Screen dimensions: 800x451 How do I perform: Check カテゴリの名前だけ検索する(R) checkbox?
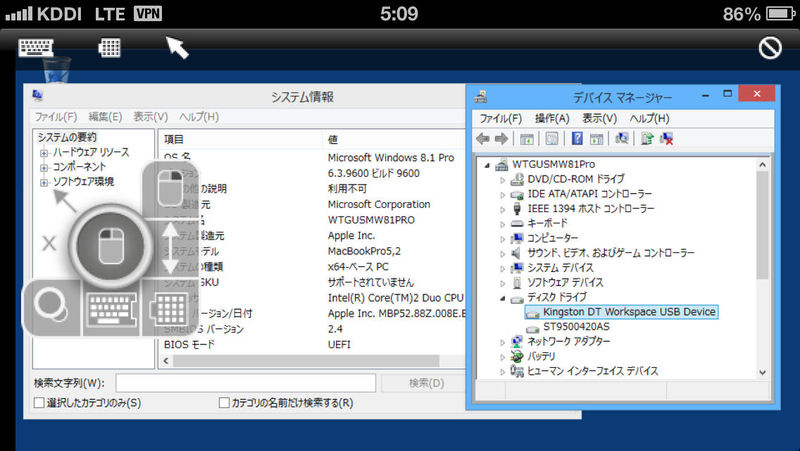click(224, 403)
